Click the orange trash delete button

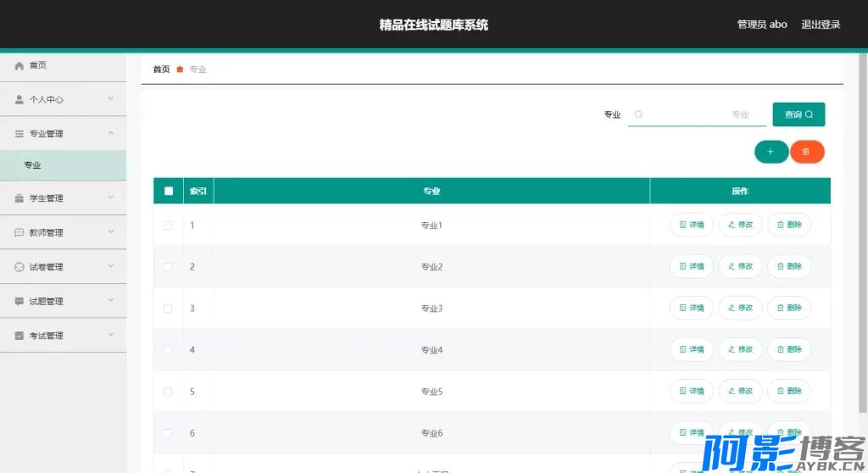(806, 152)
